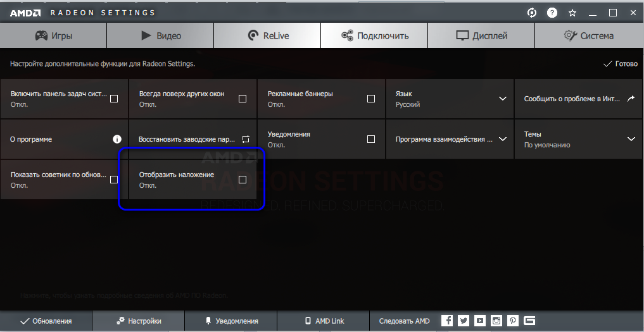Viewport: 644px width, 332px height.
Task: Open AMD Link in bottom bar
Action: [x=324, y=321]
